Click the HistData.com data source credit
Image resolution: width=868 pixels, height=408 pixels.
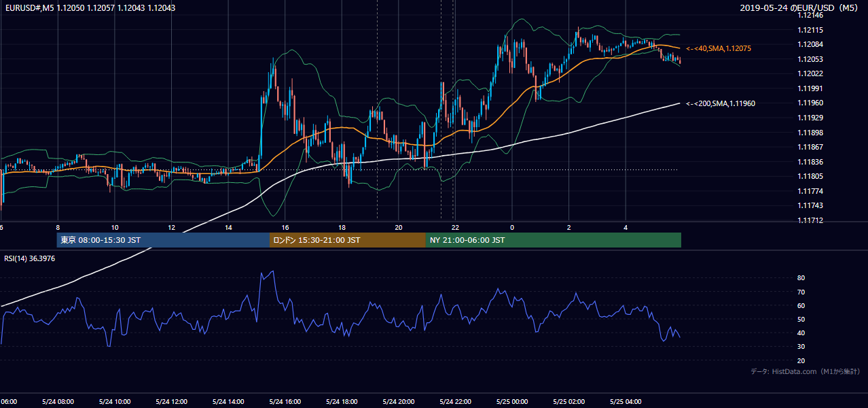coord(806,371)
